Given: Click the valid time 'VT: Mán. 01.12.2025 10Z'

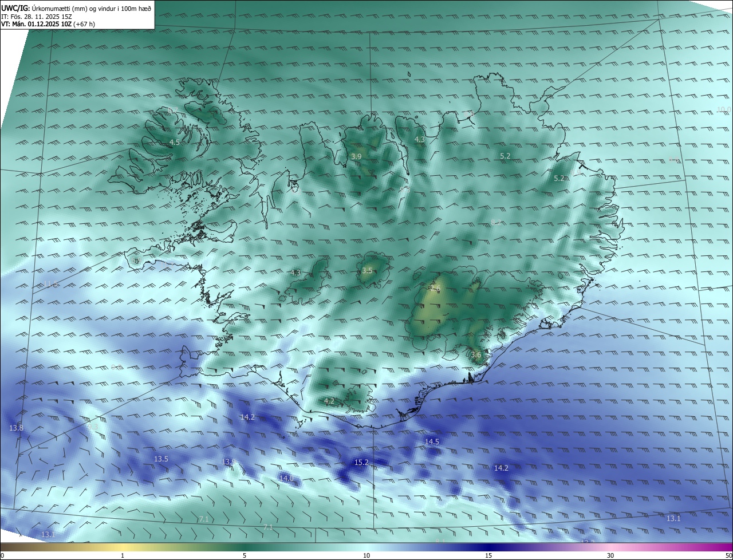Looking at the screenshot, I should click(36, 24).
